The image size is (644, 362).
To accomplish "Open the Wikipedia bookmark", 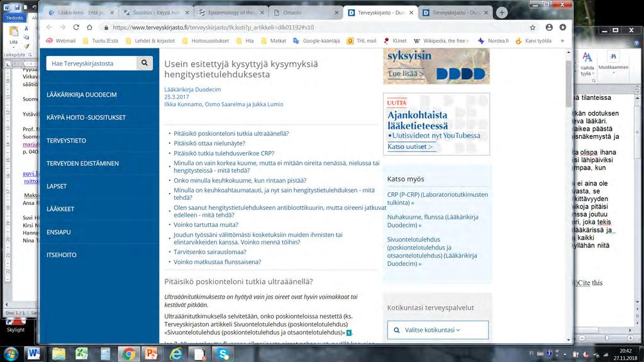I will pos(441,41).
